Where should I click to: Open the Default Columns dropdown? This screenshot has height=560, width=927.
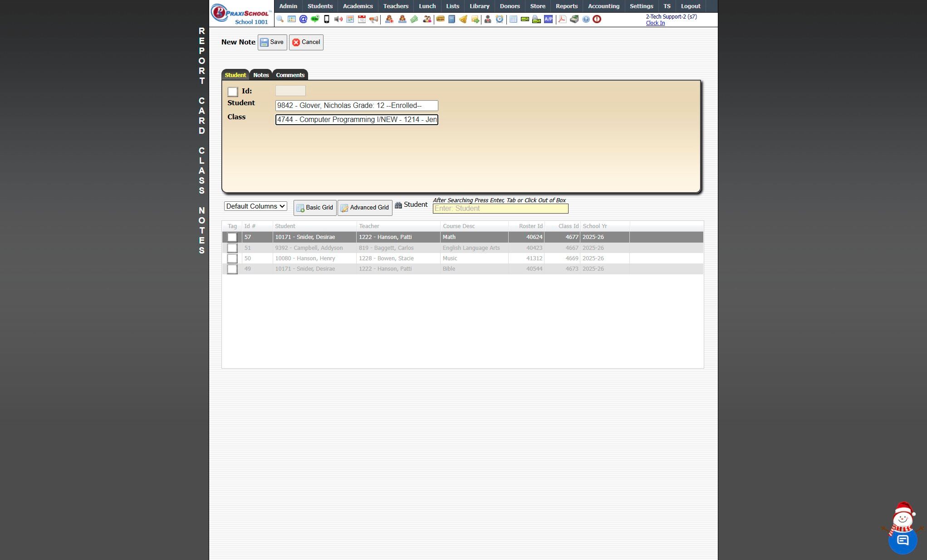click(255, 206)
